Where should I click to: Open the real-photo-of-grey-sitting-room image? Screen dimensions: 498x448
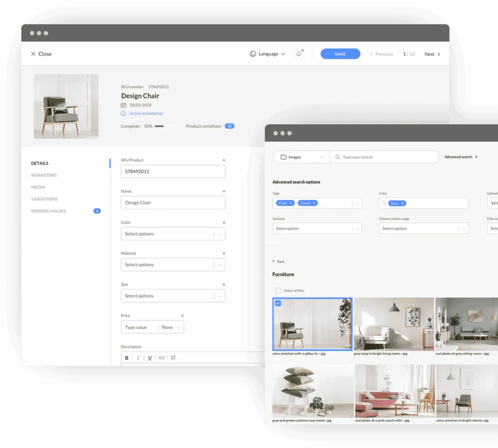466,324
